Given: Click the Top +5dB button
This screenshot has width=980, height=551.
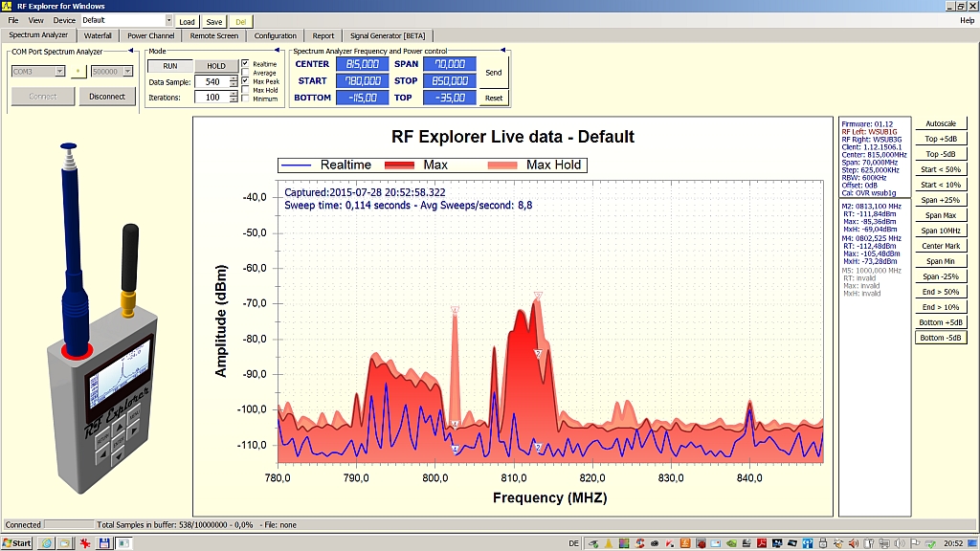Looking at the screenshot, I should (941, 139).
